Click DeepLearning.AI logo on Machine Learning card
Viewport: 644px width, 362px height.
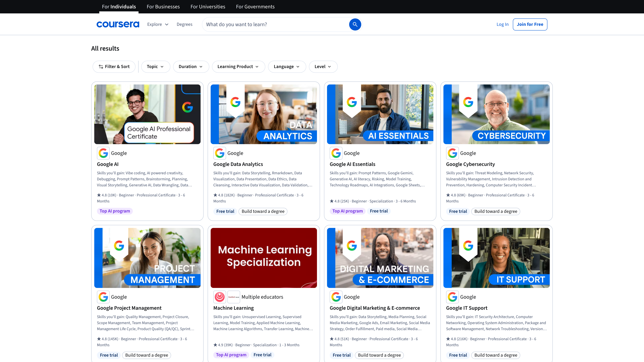[x=220, y=297]
